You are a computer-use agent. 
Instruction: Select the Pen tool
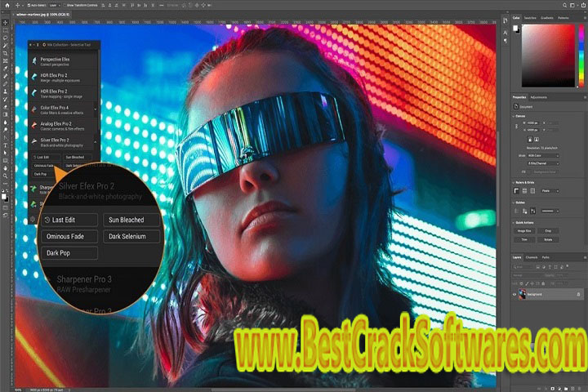click(x=5, y=138)
